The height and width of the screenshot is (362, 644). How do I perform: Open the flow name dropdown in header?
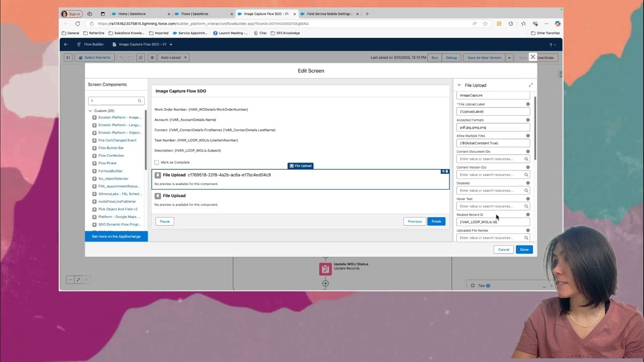click(x=171, y=44)
